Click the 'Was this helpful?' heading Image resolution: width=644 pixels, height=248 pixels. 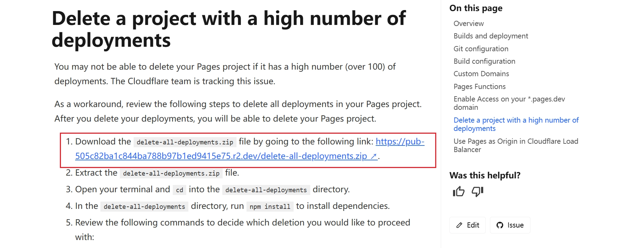point(485,175)
